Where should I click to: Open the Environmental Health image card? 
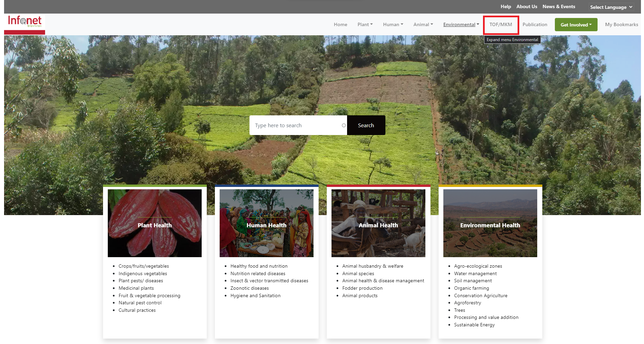pos(490,223)
